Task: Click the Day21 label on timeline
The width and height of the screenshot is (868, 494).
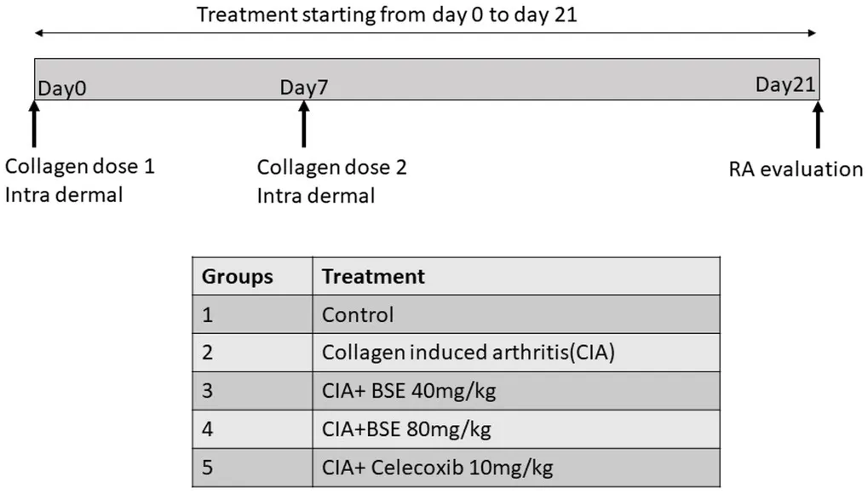Action: point(785,84)
